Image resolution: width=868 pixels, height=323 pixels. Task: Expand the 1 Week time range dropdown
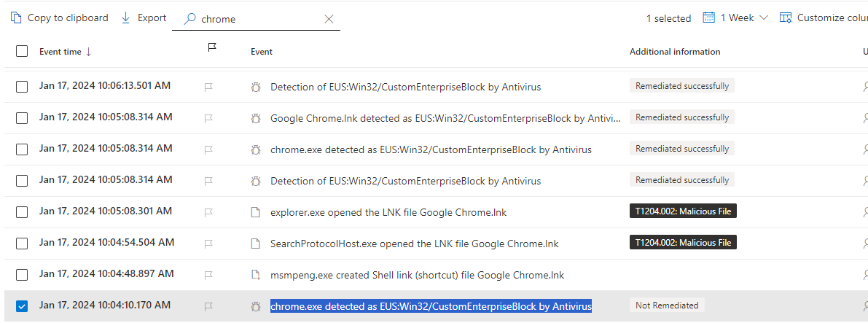tap(763, 17)
